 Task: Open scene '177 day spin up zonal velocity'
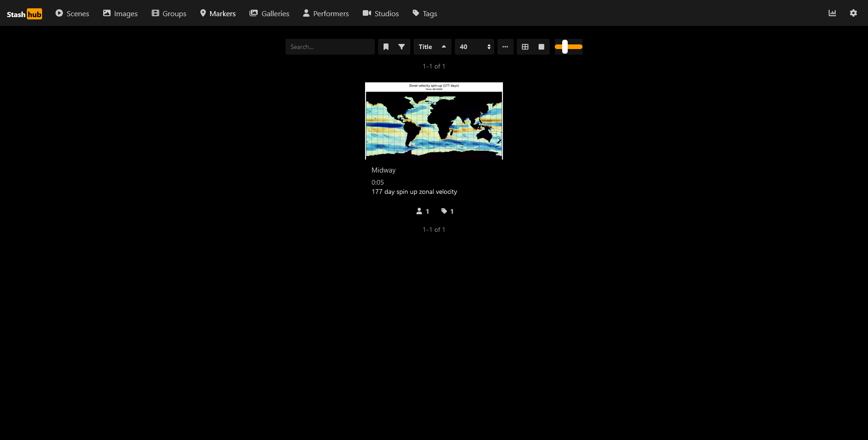coord(414,192)
